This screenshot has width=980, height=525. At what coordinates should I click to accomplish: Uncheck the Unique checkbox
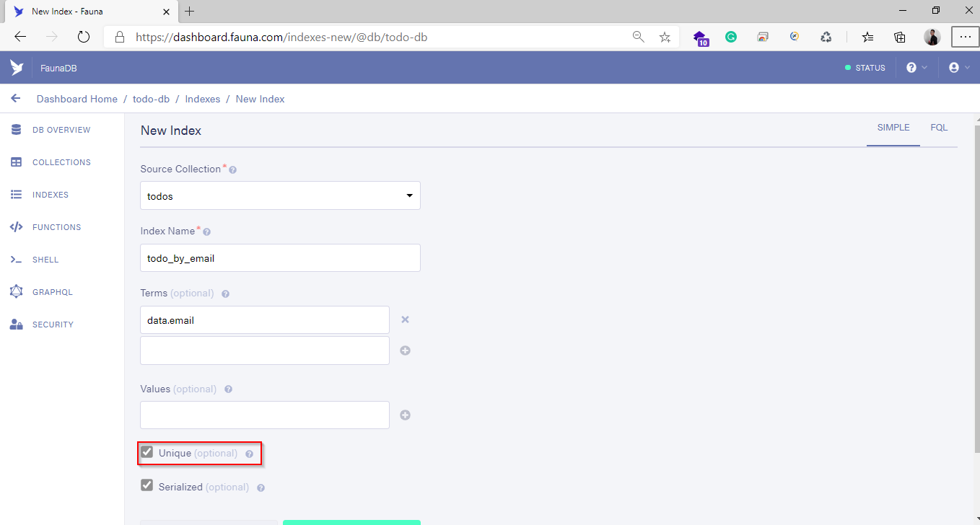(x=147, y=452)
